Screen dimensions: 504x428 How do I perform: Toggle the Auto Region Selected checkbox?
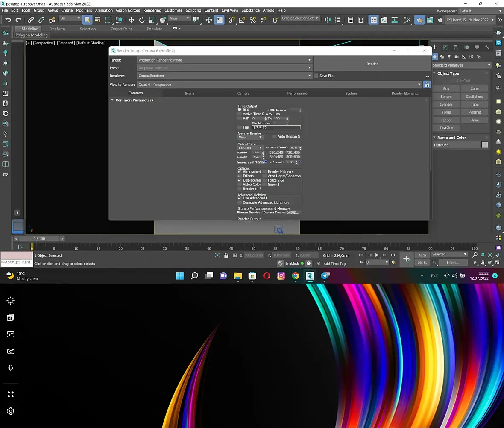[x=274, y=137]
